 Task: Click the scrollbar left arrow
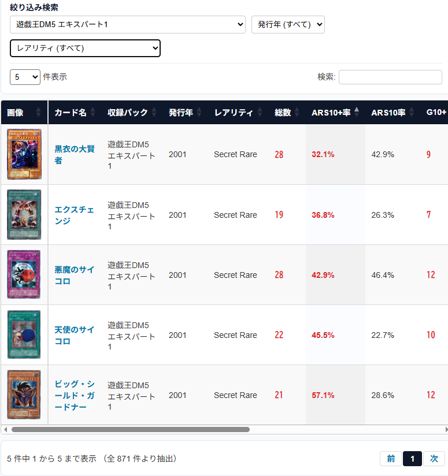pyautogui.click(x=5, y=430)
